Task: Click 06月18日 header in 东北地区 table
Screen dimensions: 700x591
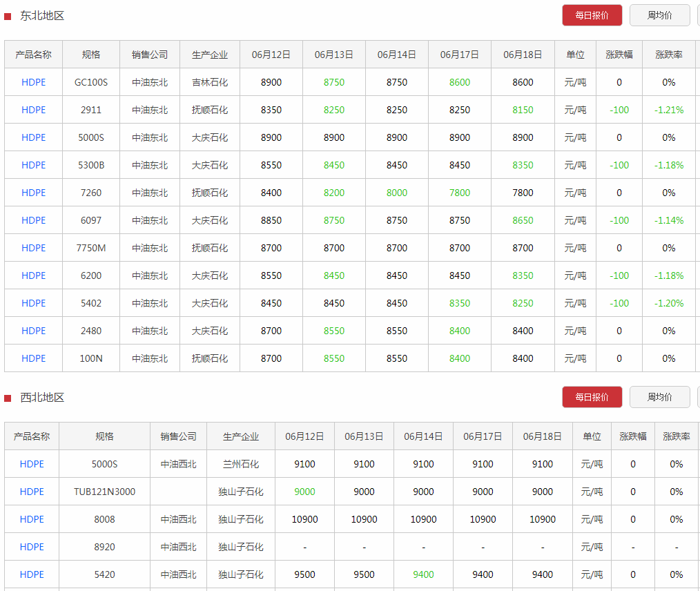Action: click(523, 55)
